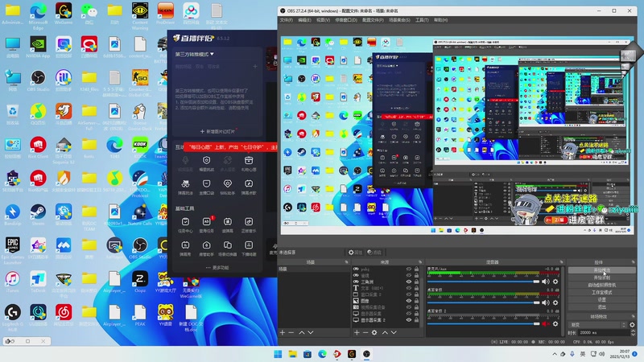This screenshot has width=644, height=362.
Task: Open transition properties gear next to 渐变
Action: (632, 325)
